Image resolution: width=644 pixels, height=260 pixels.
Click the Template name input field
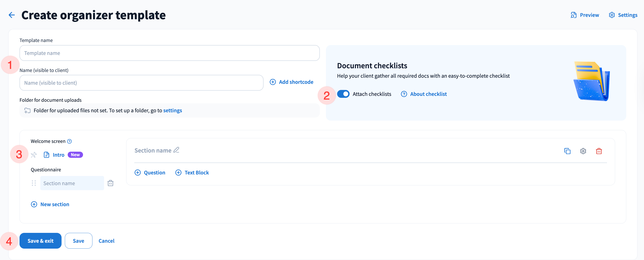click(x=169, y=53)
